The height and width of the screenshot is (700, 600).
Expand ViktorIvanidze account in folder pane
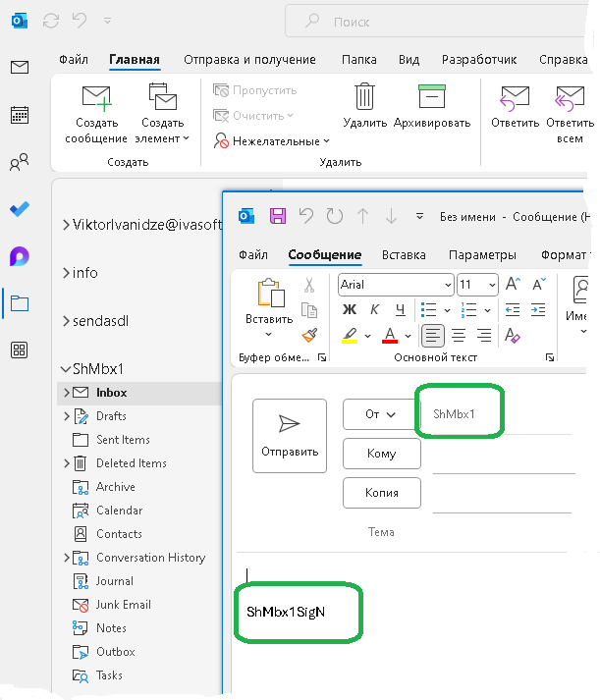point(66,225)
